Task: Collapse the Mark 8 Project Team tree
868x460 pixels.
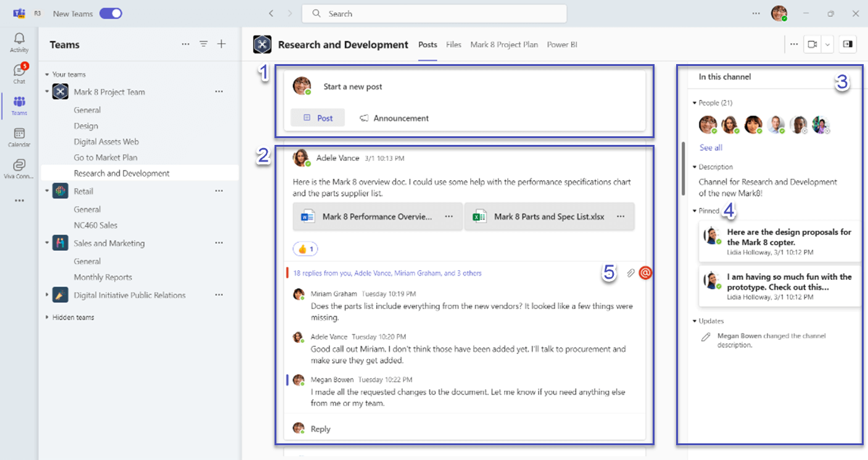Action: (47, 92)
